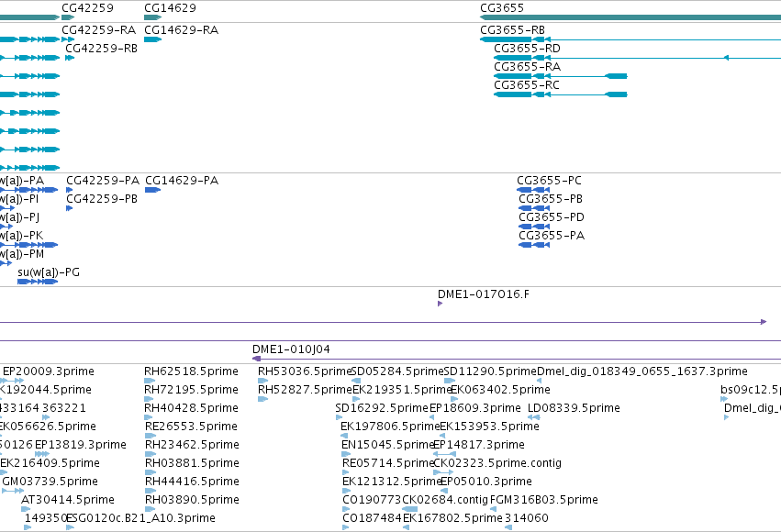
Task: Select the DME1-017016.F arrowhead glyph
Action: tap(441, 304)
